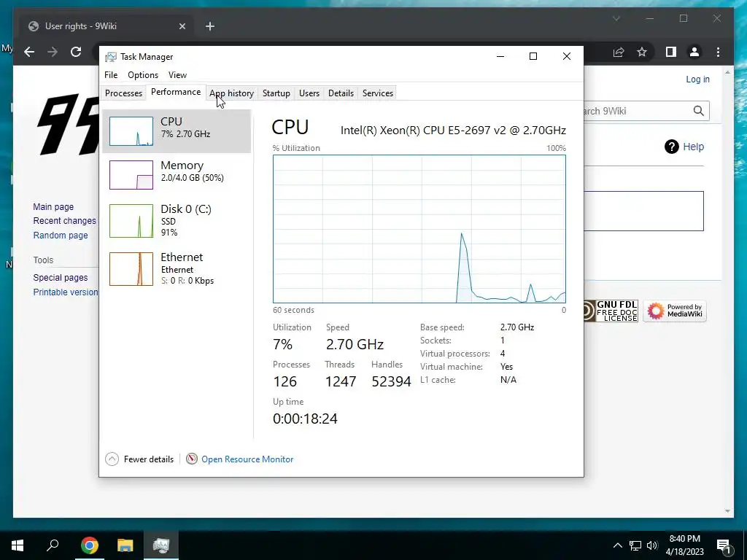Switch to the Services tab
The image size is (747, 560).
[378, 93]
